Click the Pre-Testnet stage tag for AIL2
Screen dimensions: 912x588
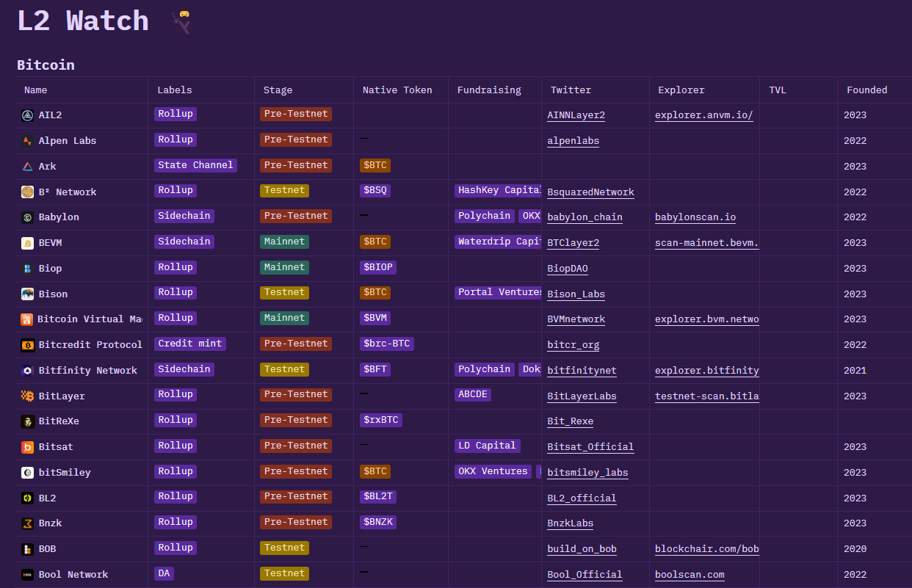[296, 114]
